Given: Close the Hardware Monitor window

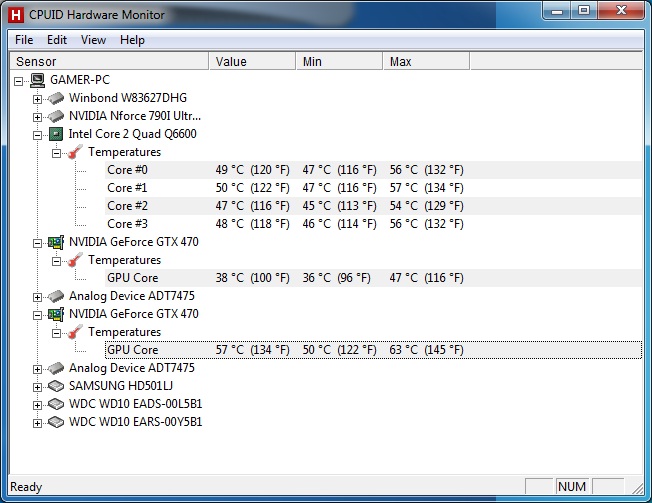Looking at the screenshot, I should click(x=621, y=11).
